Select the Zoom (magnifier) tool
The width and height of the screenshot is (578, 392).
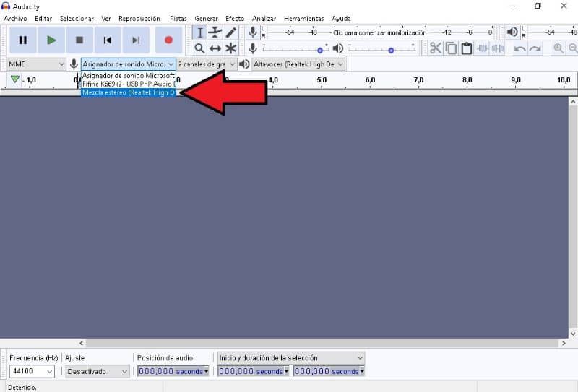[x=199, y=48]
